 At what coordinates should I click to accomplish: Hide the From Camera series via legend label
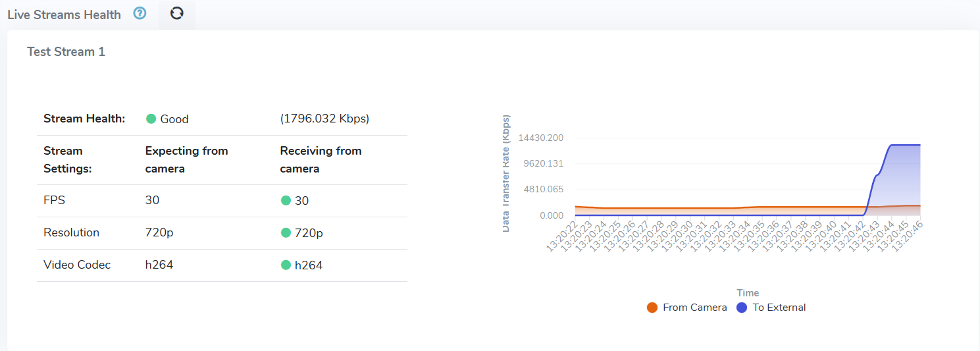tap(694, 308)
